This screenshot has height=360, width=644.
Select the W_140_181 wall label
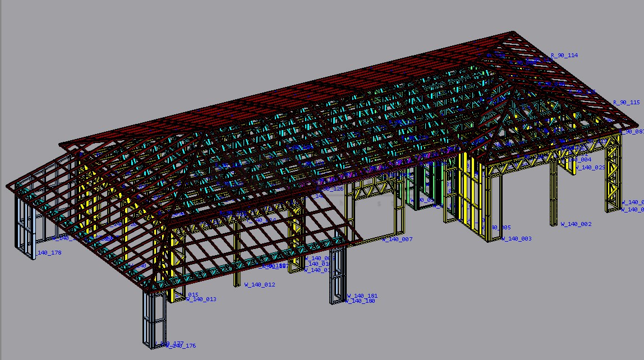click(x=362, y=296)
